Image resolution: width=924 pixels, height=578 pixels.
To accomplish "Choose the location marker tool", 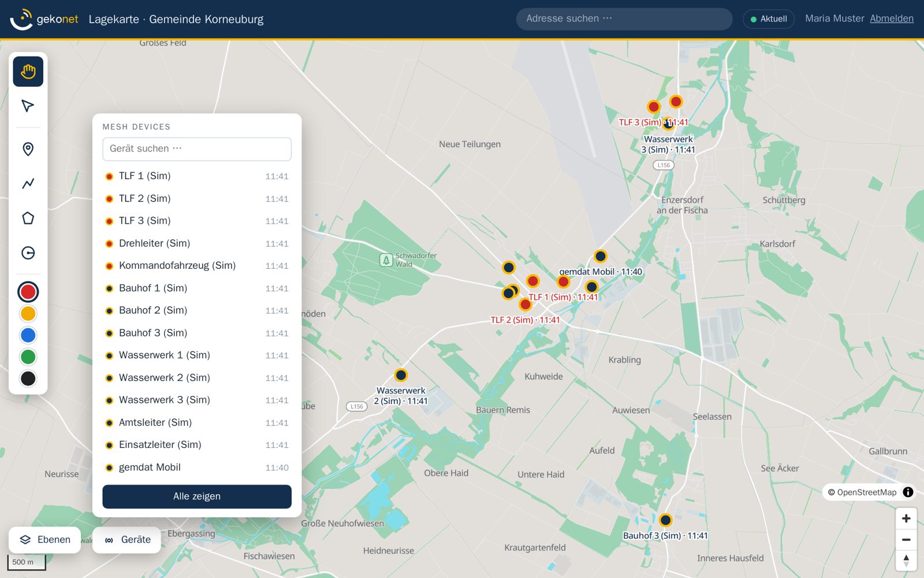I will pos(28,149).
